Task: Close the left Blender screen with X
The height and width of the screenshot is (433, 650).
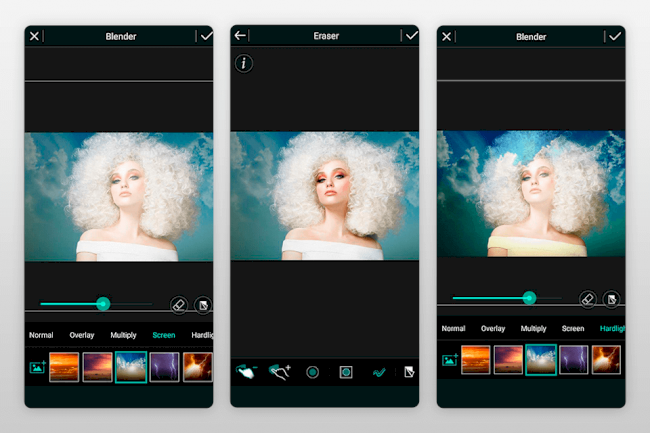Action: pos(34,36)
